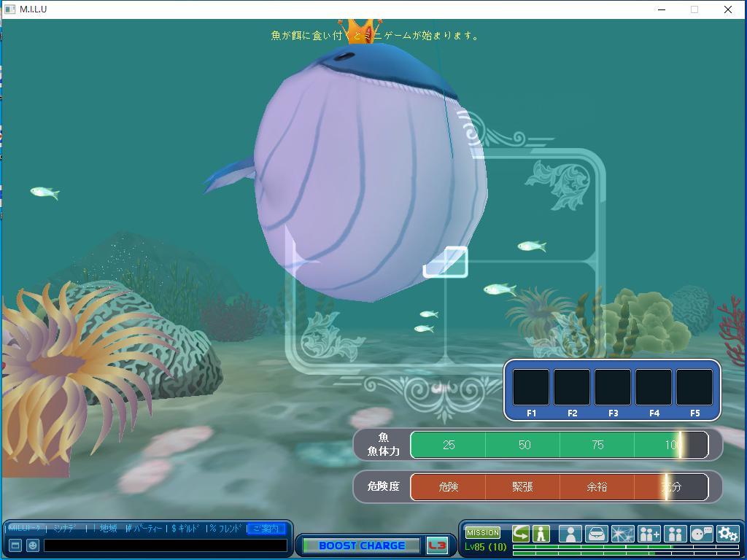Select the ご案内 chat tab

[x=266, y=529]
